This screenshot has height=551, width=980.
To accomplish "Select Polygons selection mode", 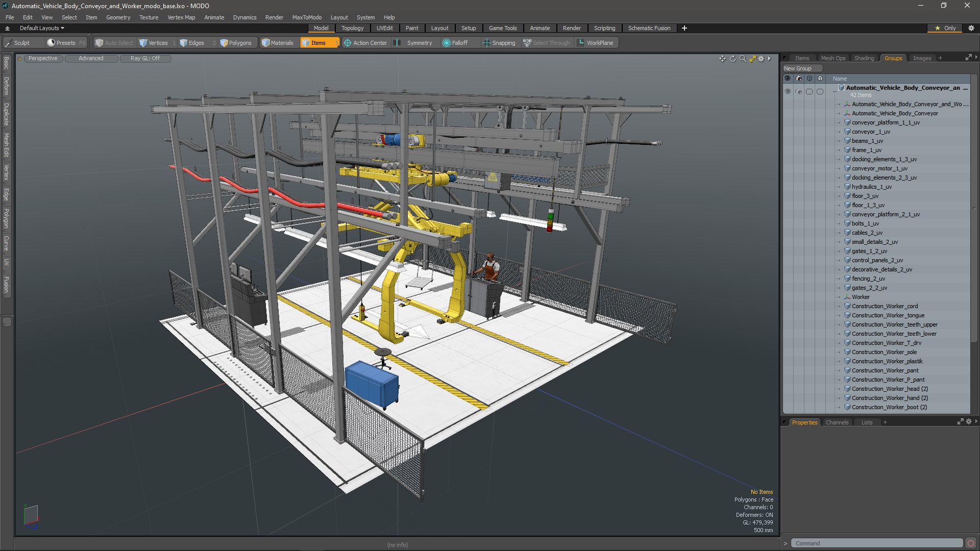I will tap(236, 43).
